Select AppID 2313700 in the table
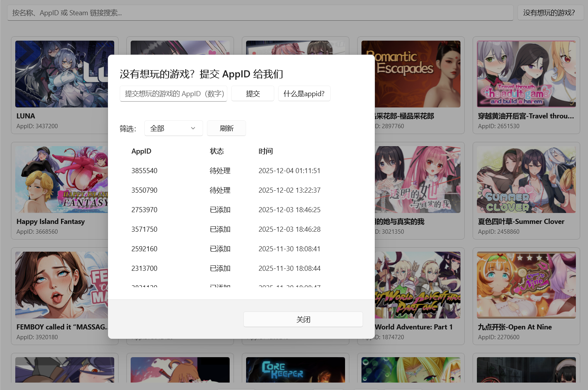588x390 pixels. (x=144, y=268)
